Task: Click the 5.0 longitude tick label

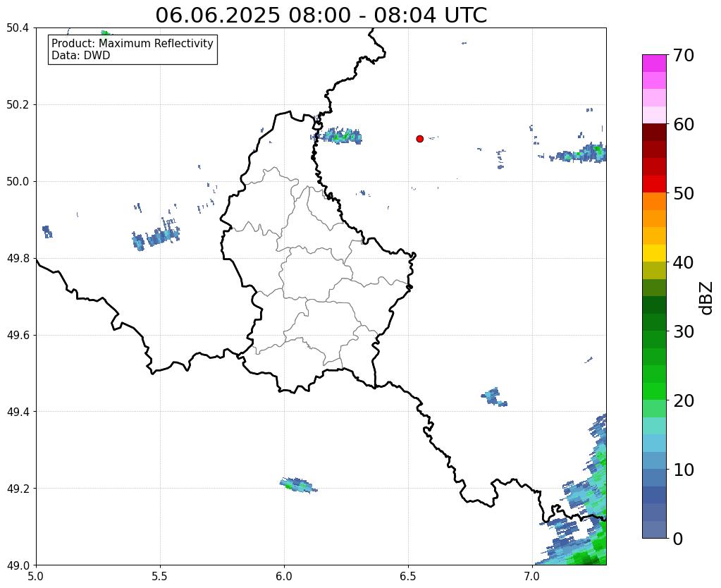Action: coord(36,576)
